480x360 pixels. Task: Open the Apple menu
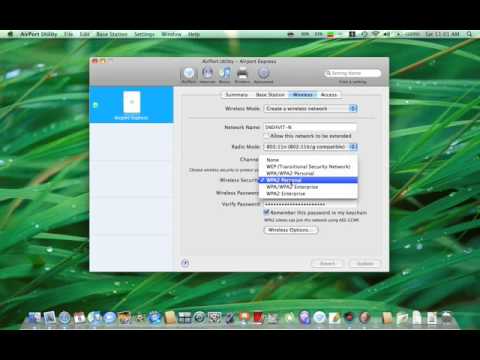point(10,34)
